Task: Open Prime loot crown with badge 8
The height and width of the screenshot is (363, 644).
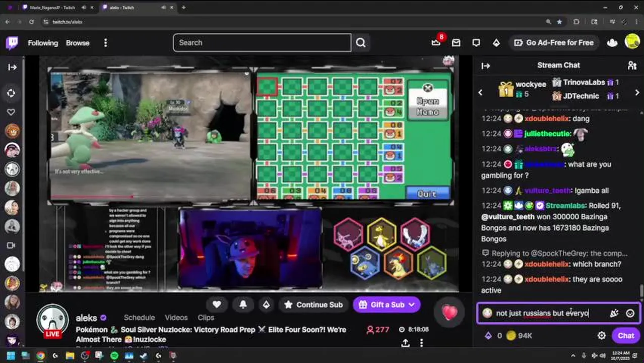Action: tap(436, 43)
